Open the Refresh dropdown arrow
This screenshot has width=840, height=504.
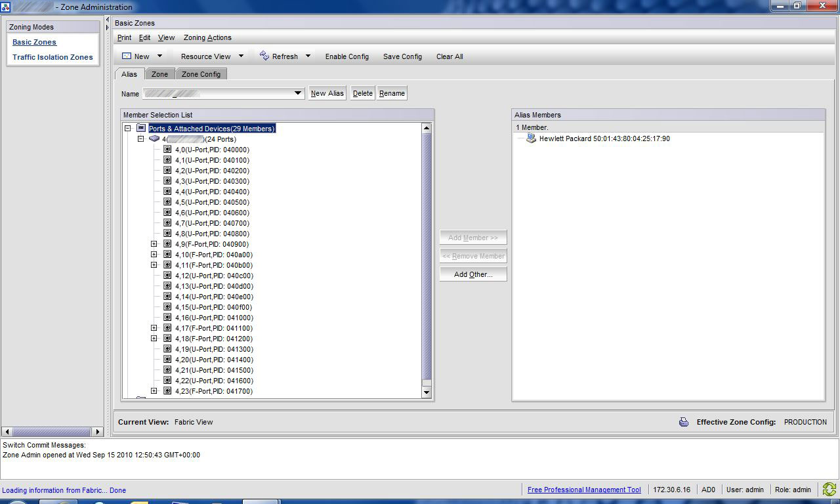308,56
